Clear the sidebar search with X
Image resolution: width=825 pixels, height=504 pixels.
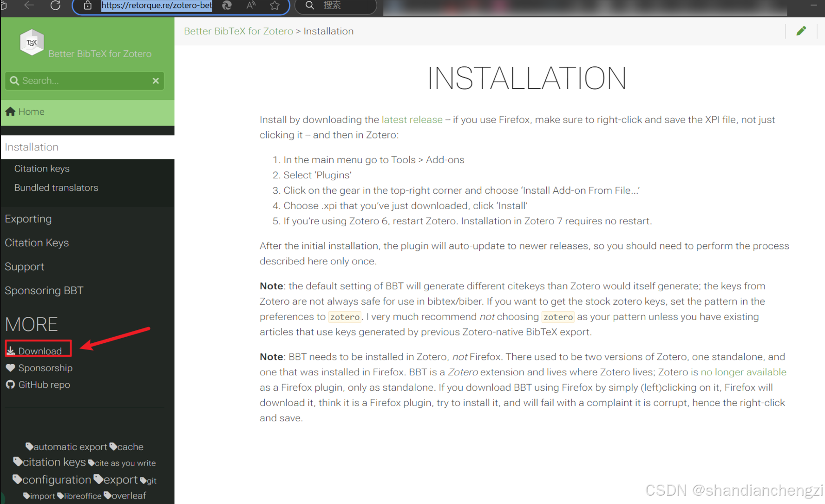(x=156, y=81)
